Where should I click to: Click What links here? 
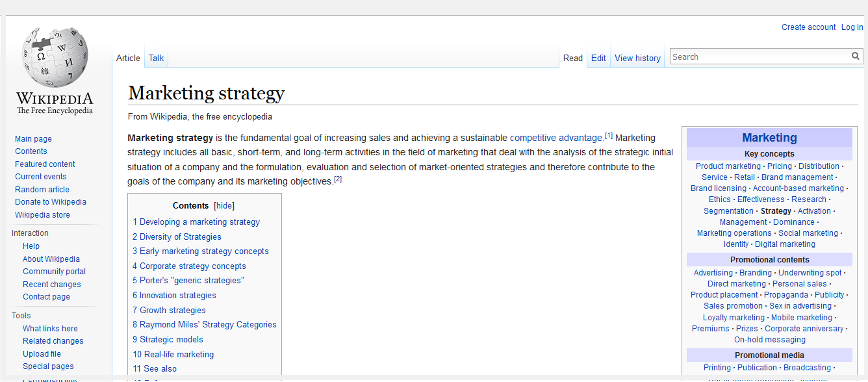coord(50,329)
